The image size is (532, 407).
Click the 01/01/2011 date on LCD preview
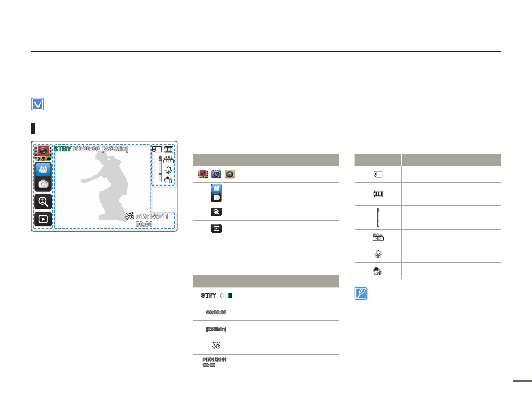point(151,216)
